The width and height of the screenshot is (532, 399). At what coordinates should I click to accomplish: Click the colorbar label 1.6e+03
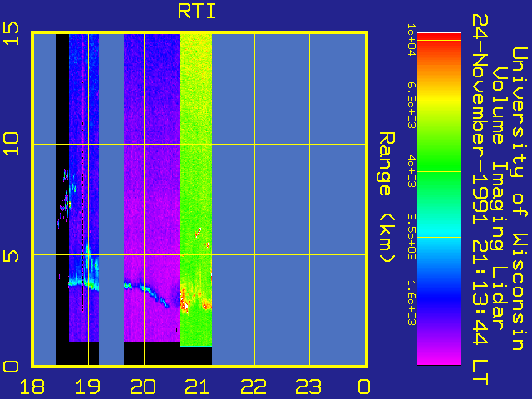[411, 303]
